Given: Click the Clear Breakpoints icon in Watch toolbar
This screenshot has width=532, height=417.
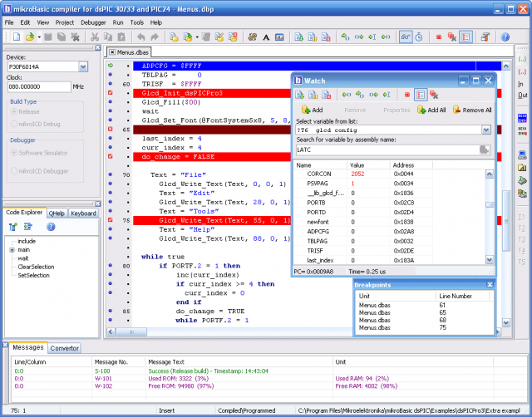Looking at the screenshot, I should (434, 95).
